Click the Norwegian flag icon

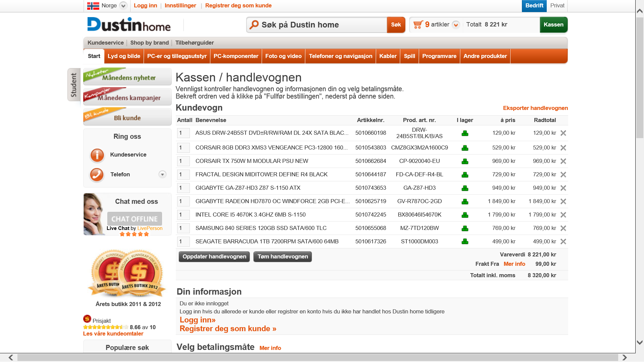93,6
